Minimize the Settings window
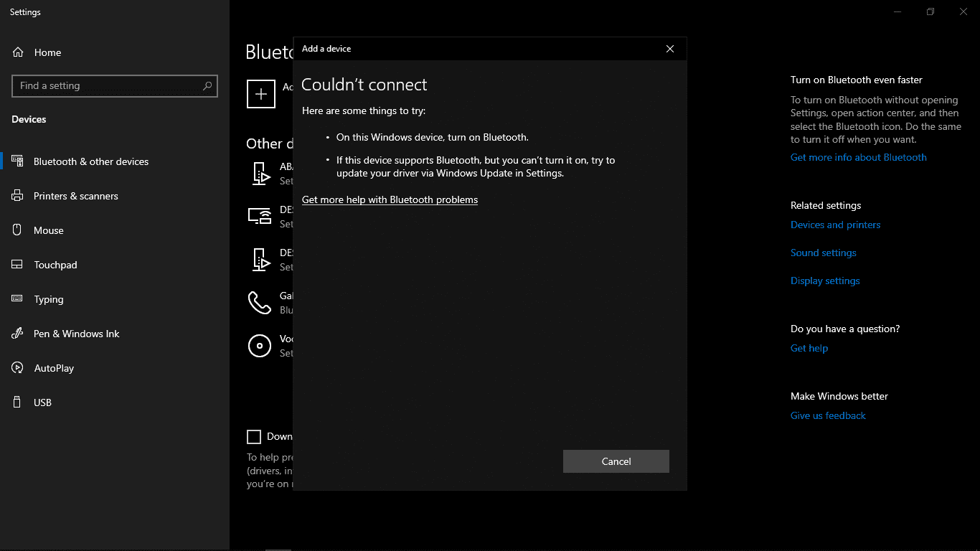This screenshot has width=980, height=551. [897, 11]
